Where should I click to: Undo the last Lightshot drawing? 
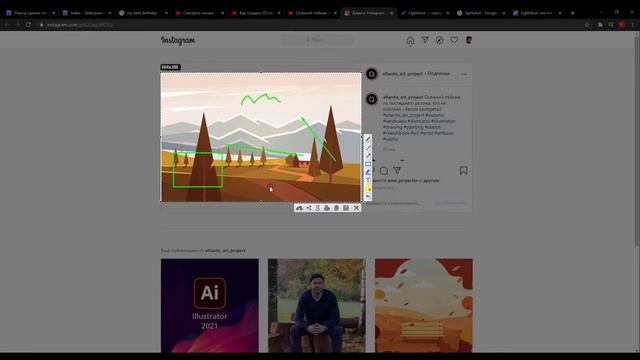(x=368, y=197)
